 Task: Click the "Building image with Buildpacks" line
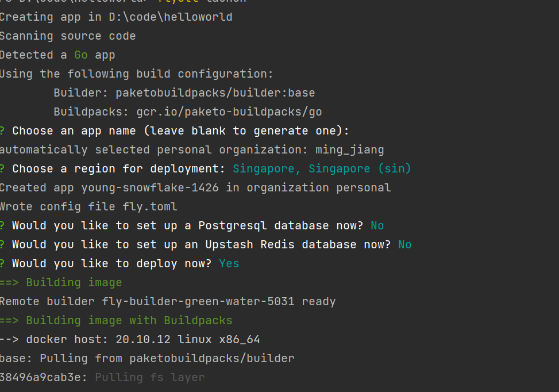click(116, 320)
